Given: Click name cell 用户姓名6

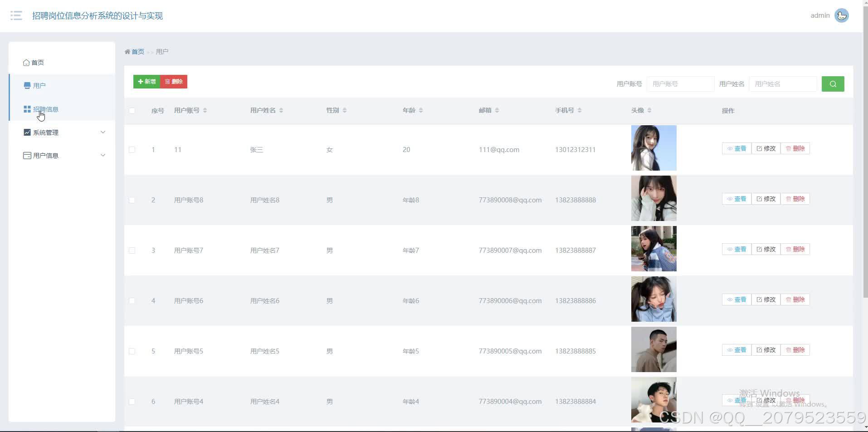Looking at the screenshot, I should click(x=265, y=301).
